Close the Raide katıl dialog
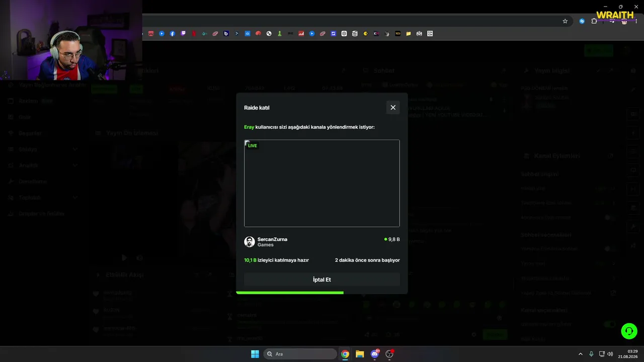 393,108
